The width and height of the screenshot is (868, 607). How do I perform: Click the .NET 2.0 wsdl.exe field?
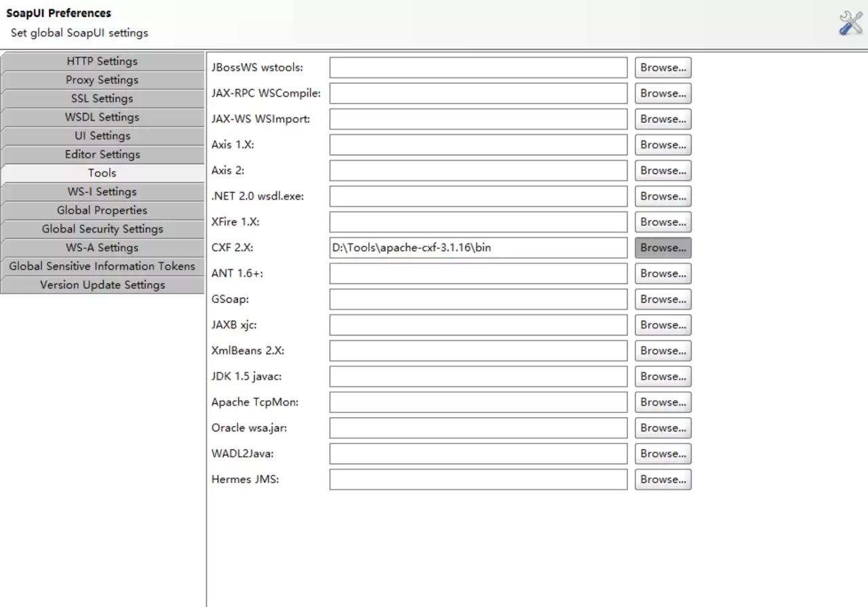479,196
